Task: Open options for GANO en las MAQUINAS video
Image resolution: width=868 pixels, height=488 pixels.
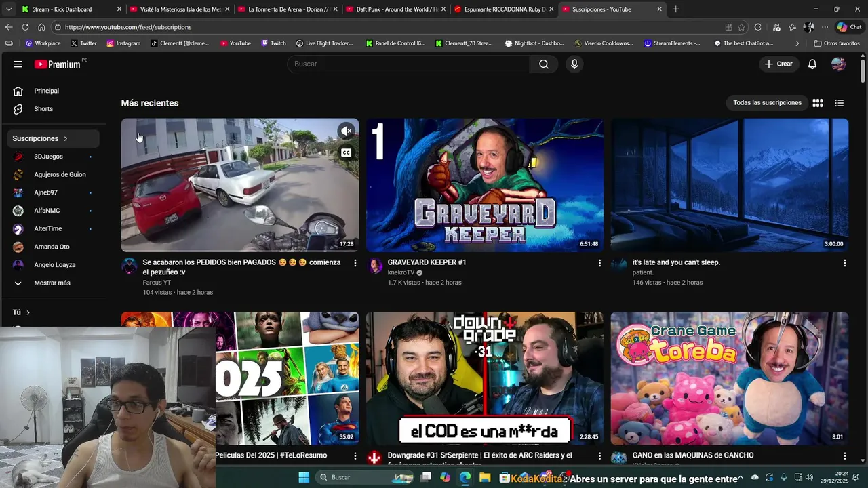Action: pos(844,456)
